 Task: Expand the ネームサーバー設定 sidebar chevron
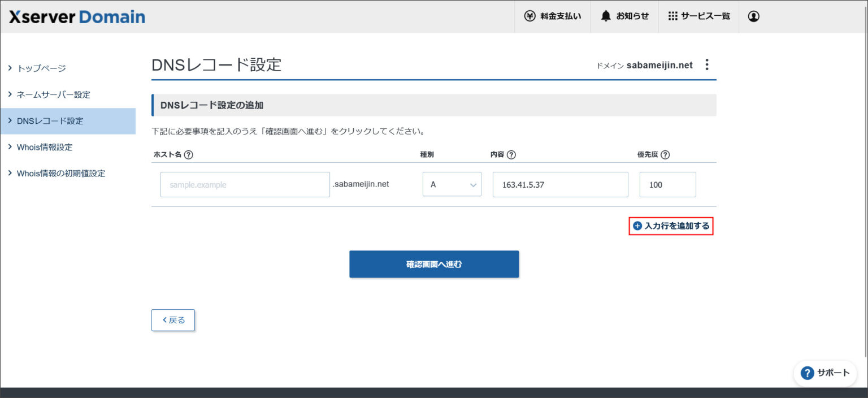(10, 94)
